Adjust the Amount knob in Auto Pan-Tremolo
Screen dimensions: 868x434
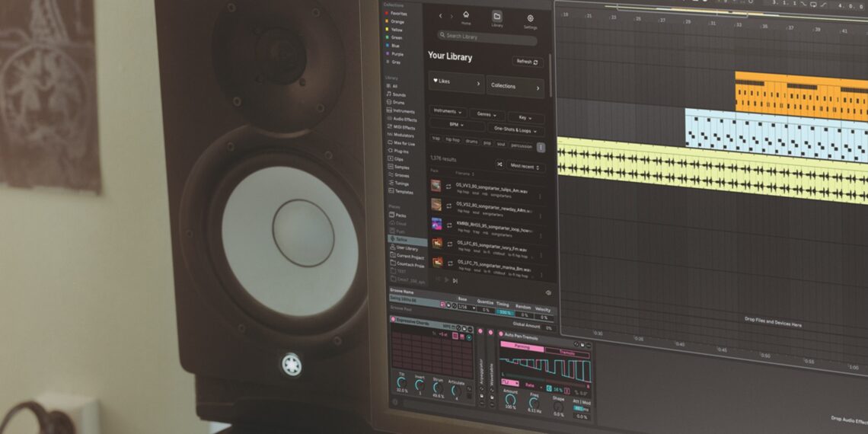[x=510, y=400]
